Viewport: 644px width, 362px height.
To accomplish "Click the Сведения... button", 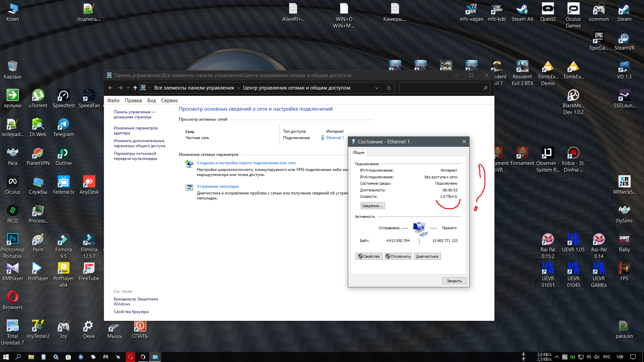I will (372, 206).
